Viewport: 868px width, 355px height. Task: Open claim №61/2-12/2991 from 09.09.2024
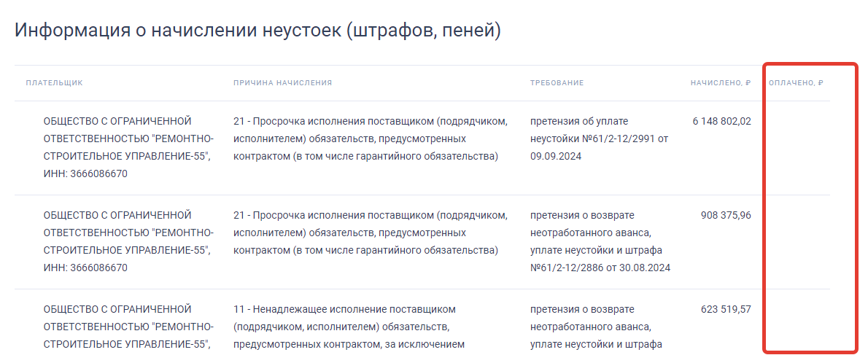pyautogui.click(x=599, y=139)
